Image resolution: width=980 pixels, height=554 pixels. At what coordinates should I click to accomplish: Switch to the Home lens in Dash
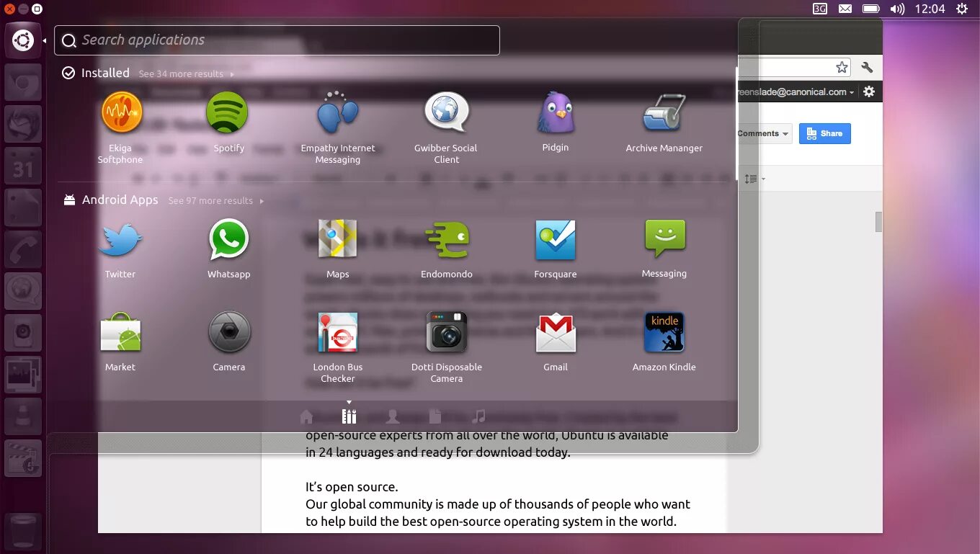tap(306, 416)
